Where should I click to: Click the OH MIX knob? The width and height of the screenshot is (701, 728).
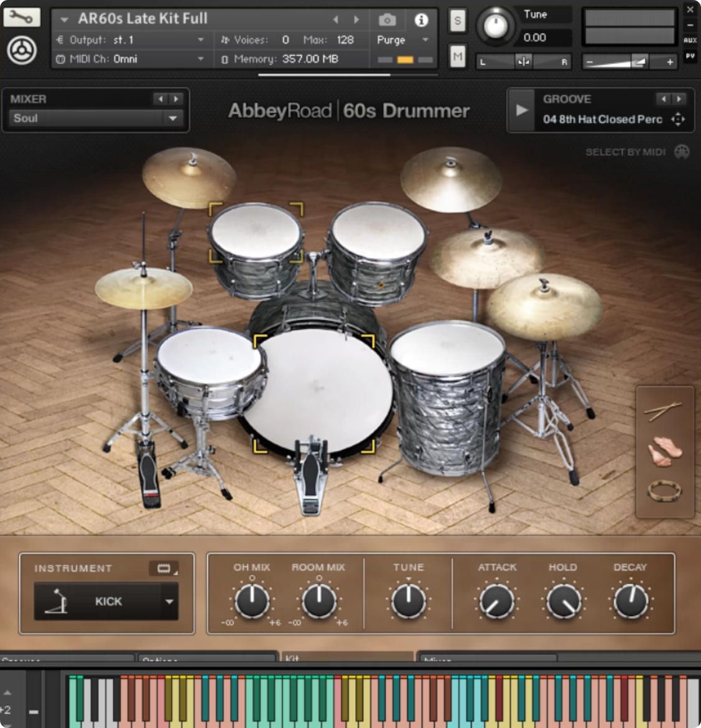(252, 601)
